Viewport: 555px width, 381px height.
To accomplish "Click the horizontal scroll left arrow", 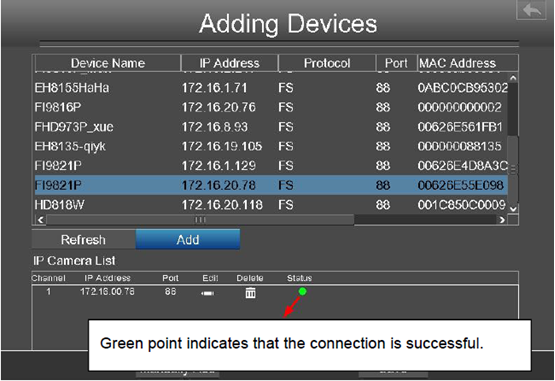I will coord(41,220).
